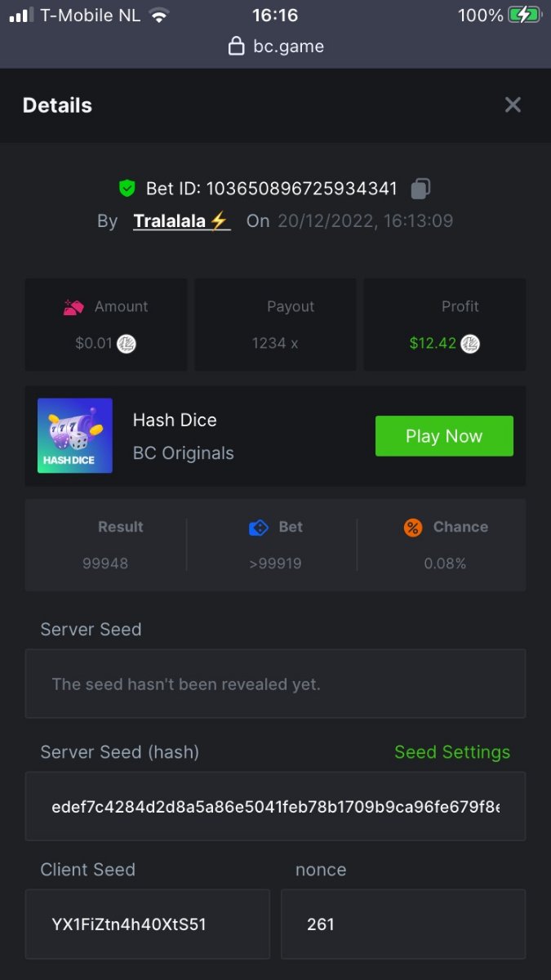551x980 pixels.
Task: Tap the battery icon in status bar
Action: click(524, 16)
